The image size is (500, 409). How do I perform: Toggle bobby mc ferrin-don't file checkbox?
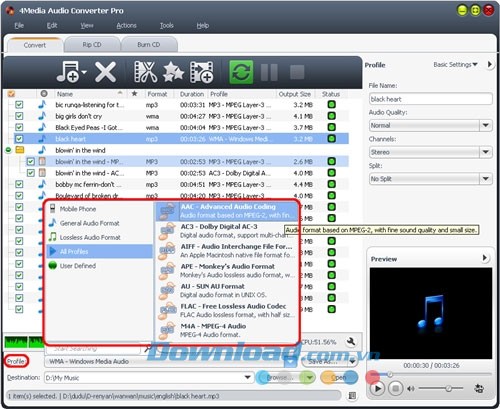click(x=19, y=184)
